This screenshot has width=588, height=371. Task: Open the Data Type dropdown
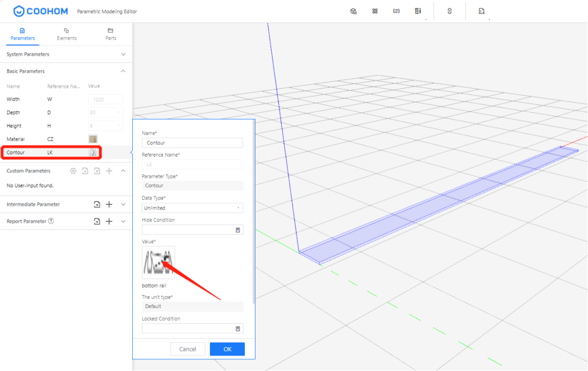192,208
